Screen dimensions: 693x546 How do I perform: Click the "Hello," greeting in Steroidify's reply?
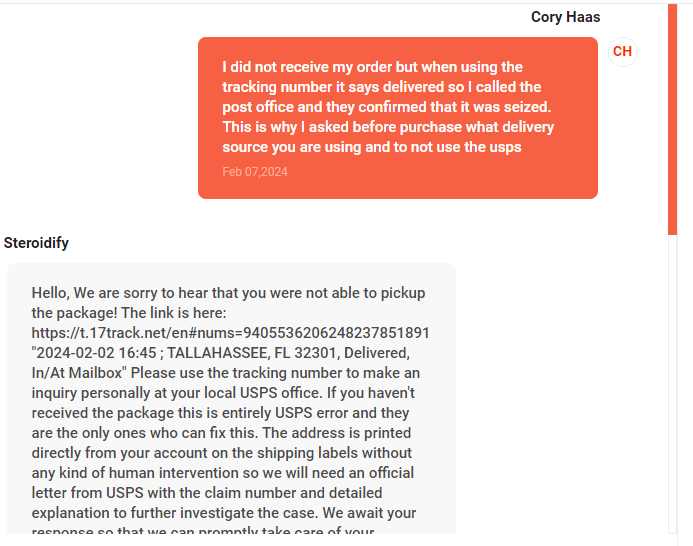(x=54, y=293)
